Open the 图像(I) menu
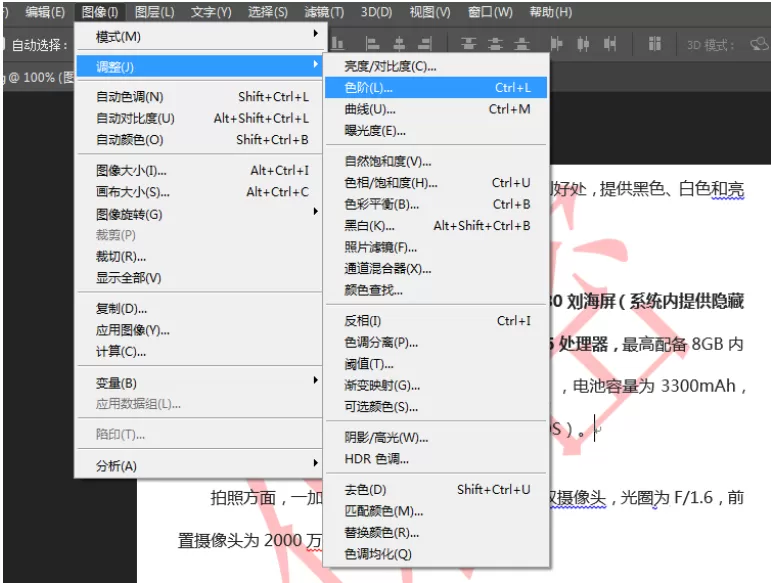This screenshot has width=771, height=583. (100, 12)
